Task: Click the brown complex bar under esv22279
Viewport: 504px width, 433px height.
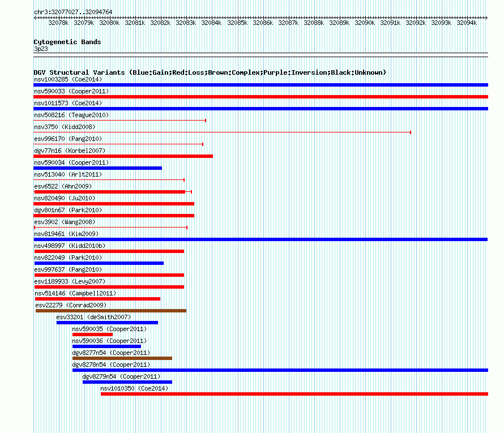Action: (x=111, y=311)
